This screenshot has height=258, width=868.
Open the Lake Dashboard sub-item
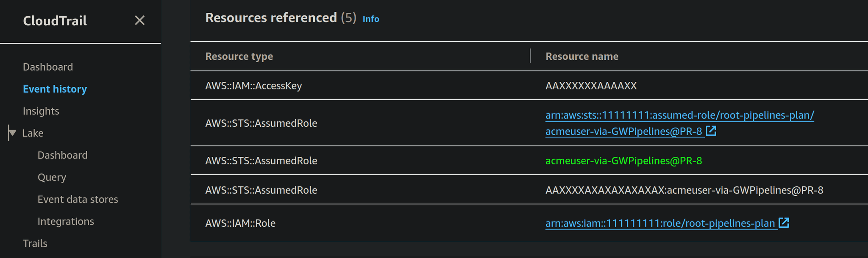coord(62,155)
